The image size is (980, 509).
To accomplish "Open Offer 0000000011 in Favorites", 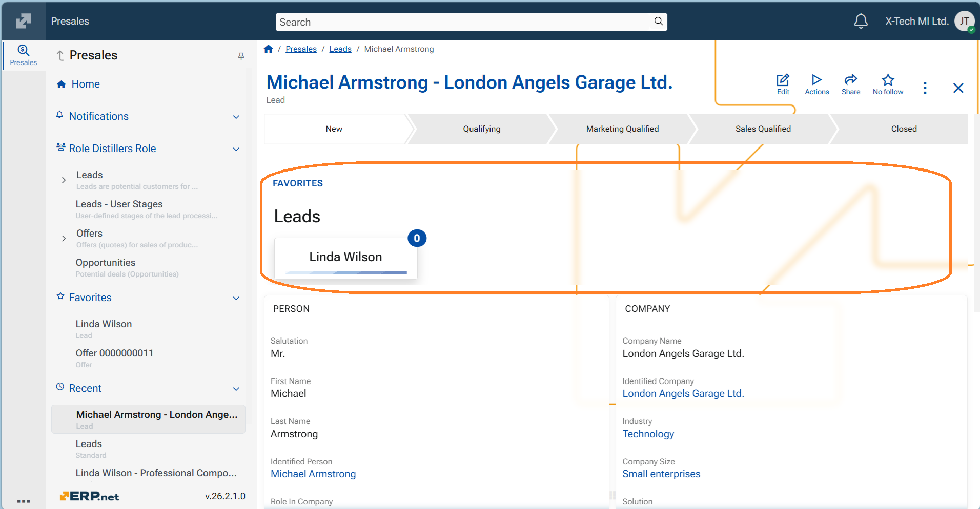I will click(x=114, y=353).
